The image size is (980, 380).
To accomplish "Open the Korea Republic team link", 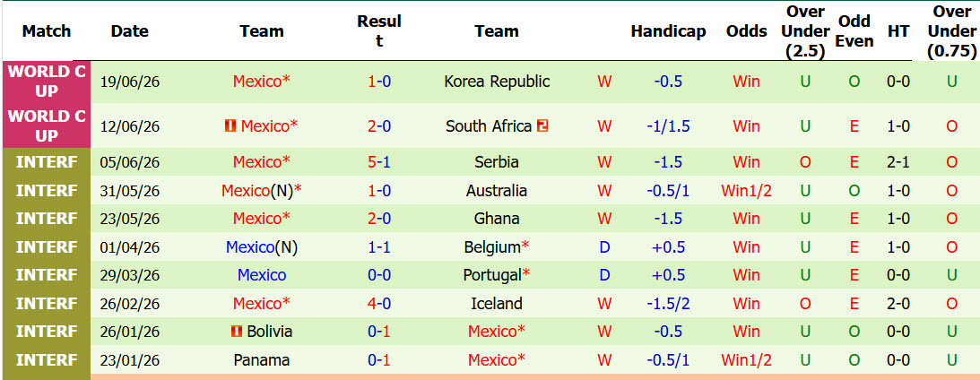I will point(497,82).
